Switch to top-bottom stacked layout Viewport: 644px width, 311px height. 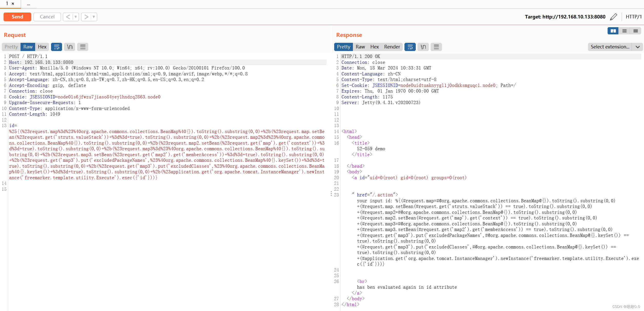pos(624,31)
